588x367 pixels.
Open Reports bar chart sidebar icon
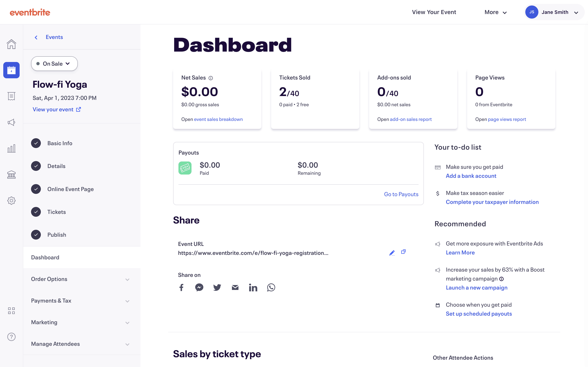tap(11, 148)
